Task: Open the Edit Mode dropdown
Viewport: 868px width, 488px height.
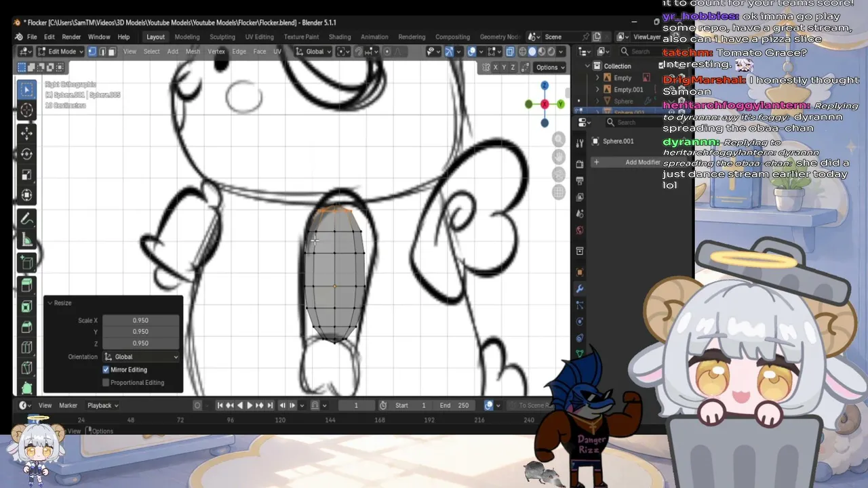Action: coord(60,52)
